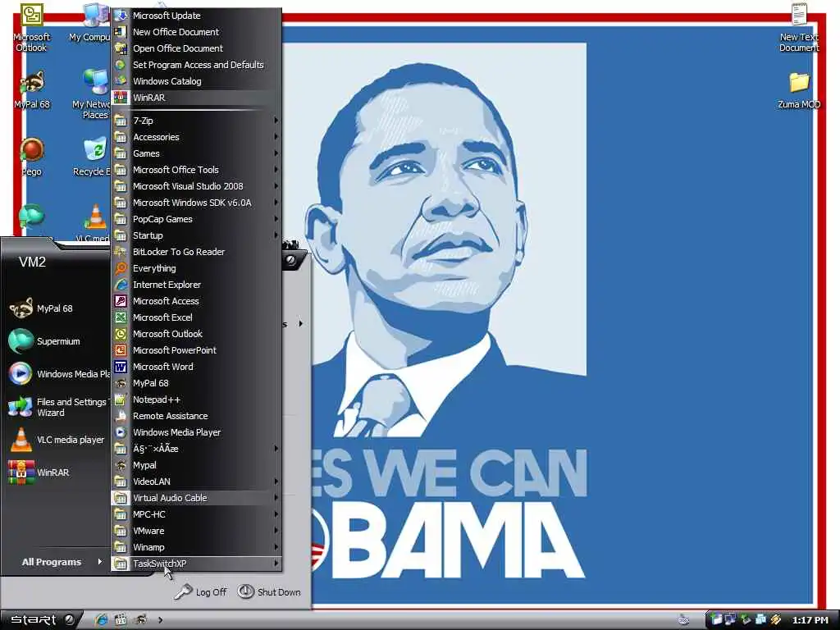
Task: Click the taskbar clock showing 1:17 PM
Action: coord(810,620)
